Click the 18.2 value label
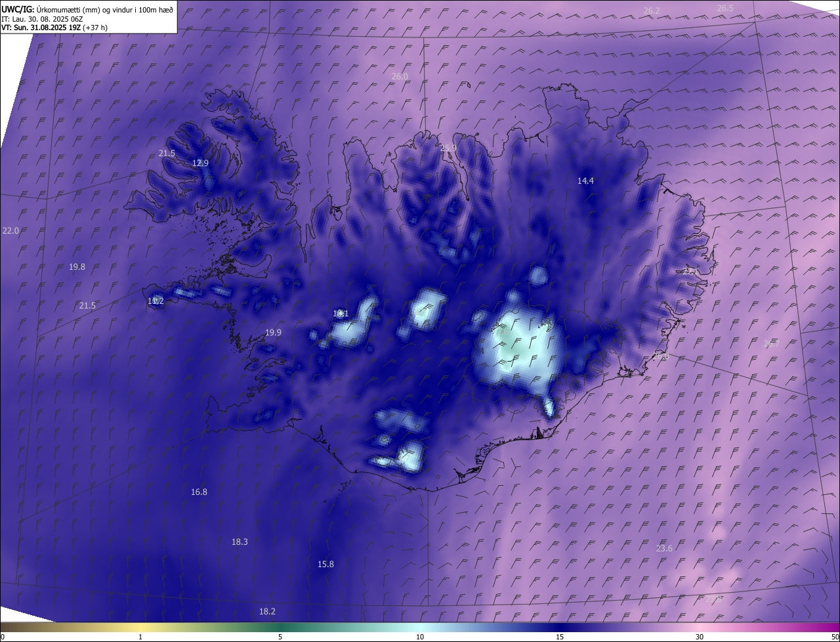840x642 pixels. tap(267, 612)
